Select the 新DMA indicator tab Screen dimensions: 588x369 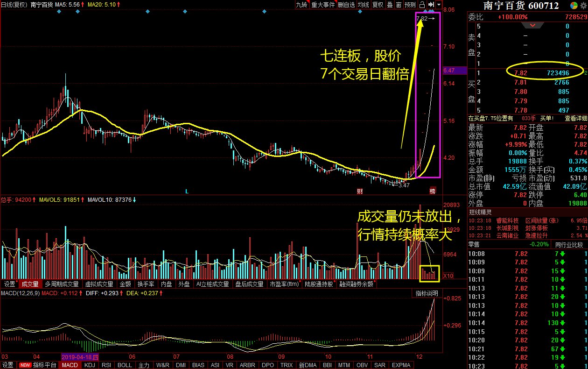tap(308, 365)
